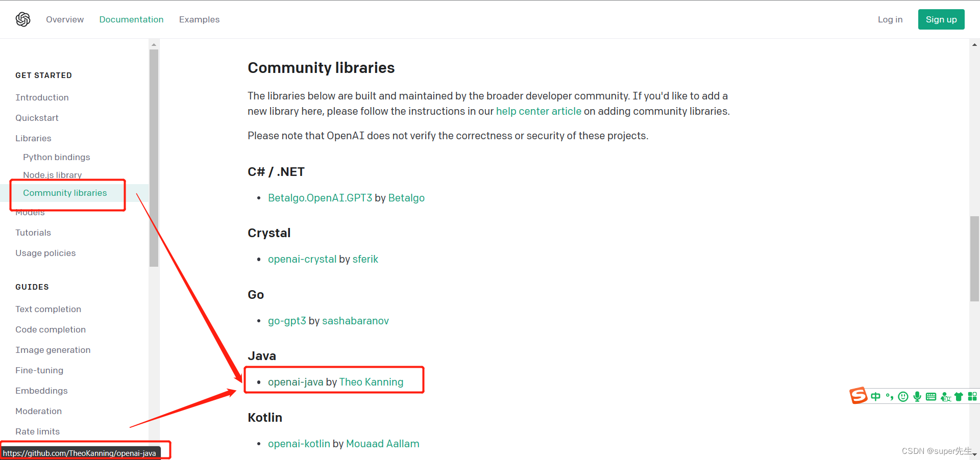Open Quickstart in the sidebar
Screen dimensions: 980x460
point(37,118)
